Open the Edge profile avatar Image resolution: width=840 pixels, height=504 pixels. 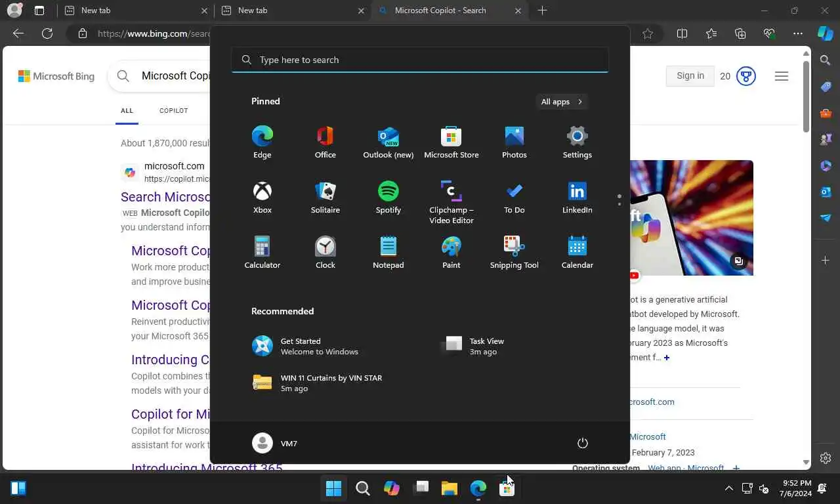(14, 10)
